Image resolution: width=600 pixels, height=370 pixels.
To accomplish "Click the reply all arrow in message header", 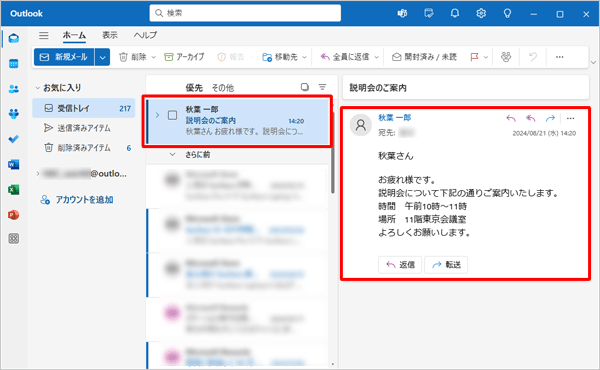I will tap(530, 118).
